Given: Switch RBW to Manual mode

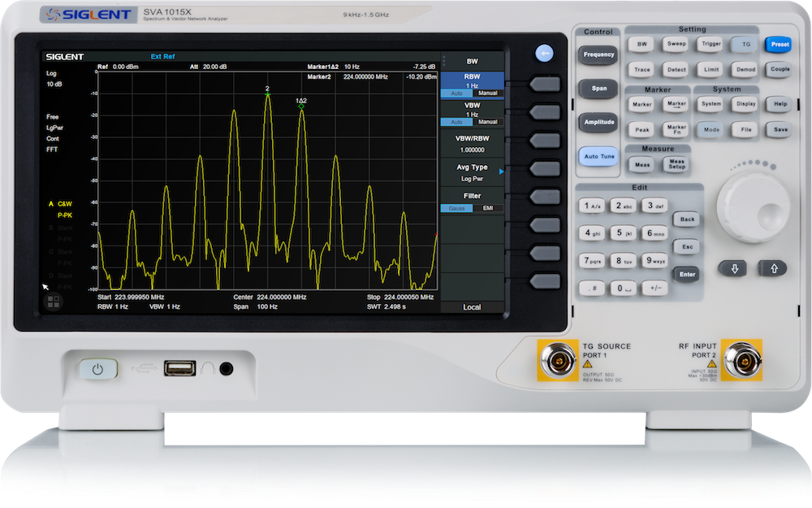Looking at the screenshot, I should click(x=487, y=94).
